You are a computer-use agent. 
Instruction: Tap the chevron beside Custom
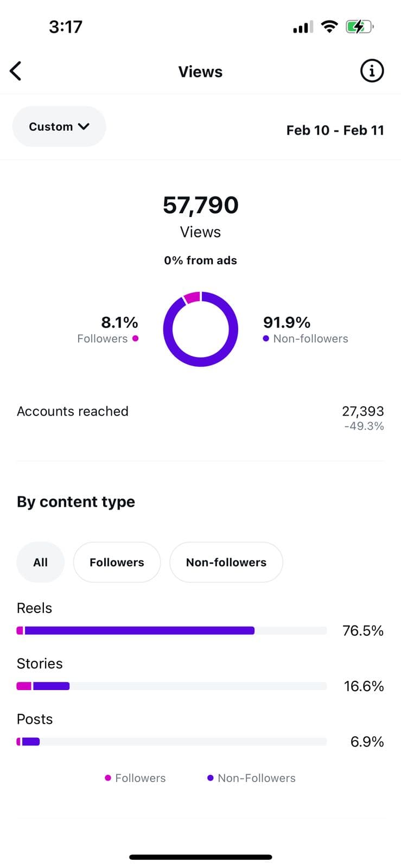(x=84, y=126)
